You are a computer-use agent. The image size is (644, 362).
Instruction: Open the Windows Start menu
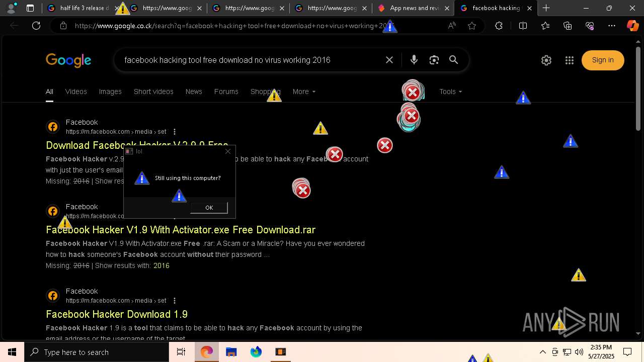pos(12,352)
